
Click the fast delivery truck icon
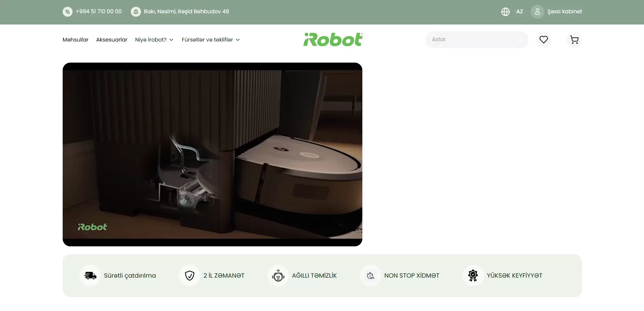point(90,276)
